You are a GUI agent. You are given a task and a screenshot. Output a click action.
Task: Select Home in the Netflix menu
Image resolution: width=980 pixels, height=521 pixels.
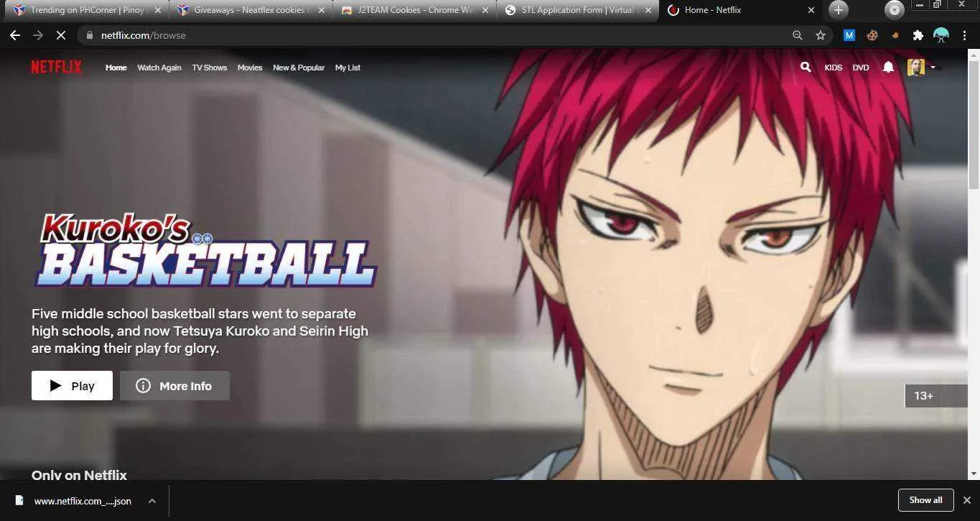116,68
